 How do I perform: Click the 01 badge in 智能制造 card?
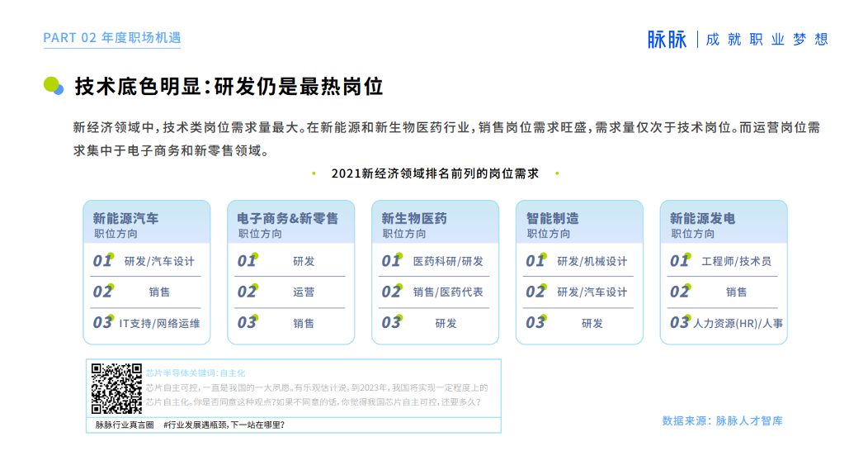tap(535, 261)
